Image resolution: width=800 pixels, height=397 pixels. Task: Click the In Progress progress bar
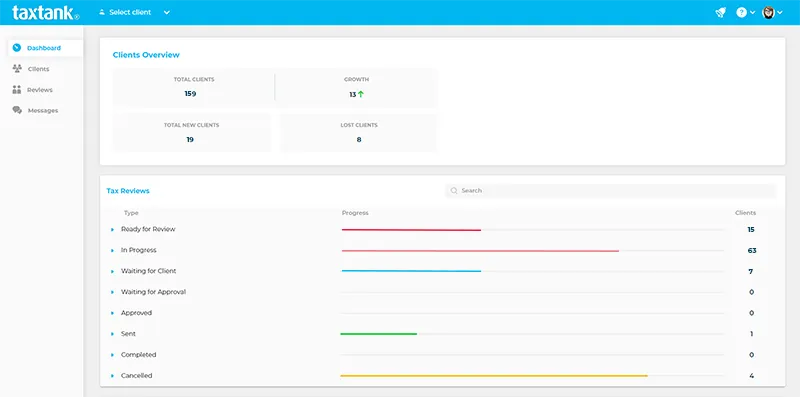click(480, 251)
